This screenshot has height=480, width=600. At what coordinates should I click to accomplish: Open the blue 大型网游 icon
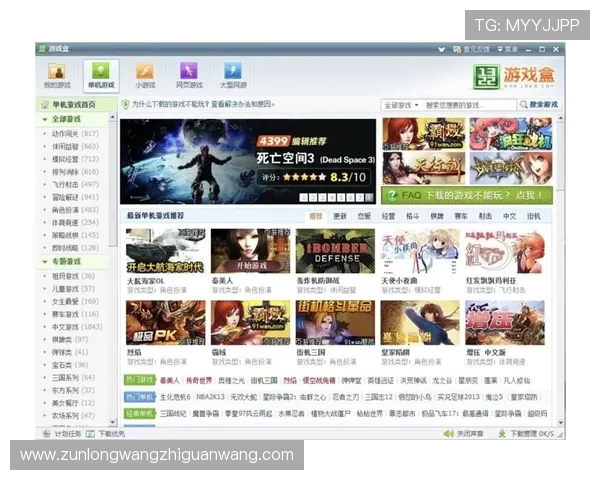point(233,71)
